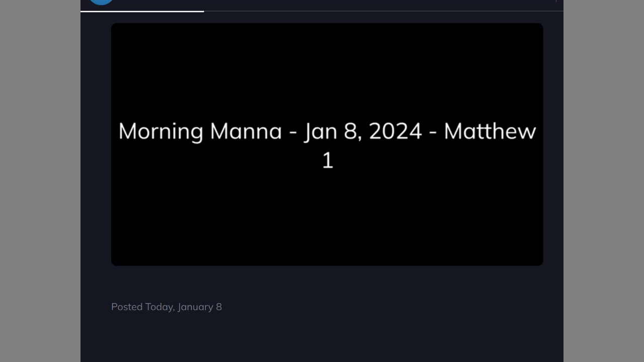Click the "2024" year in the title
Image resolution: width=644 pixels, height=362 pixels.
point(395,131)
